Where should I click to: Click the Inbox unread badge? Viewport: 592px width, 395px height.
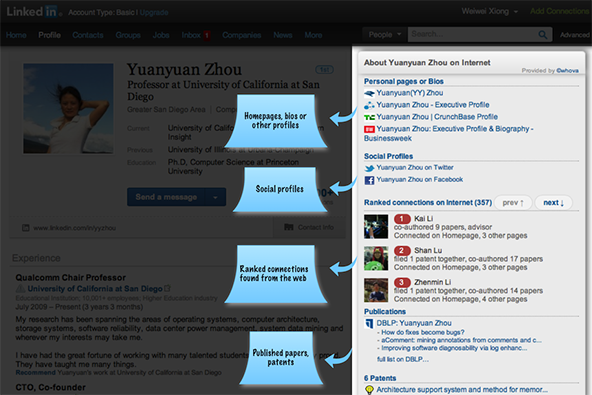(207, 35)
